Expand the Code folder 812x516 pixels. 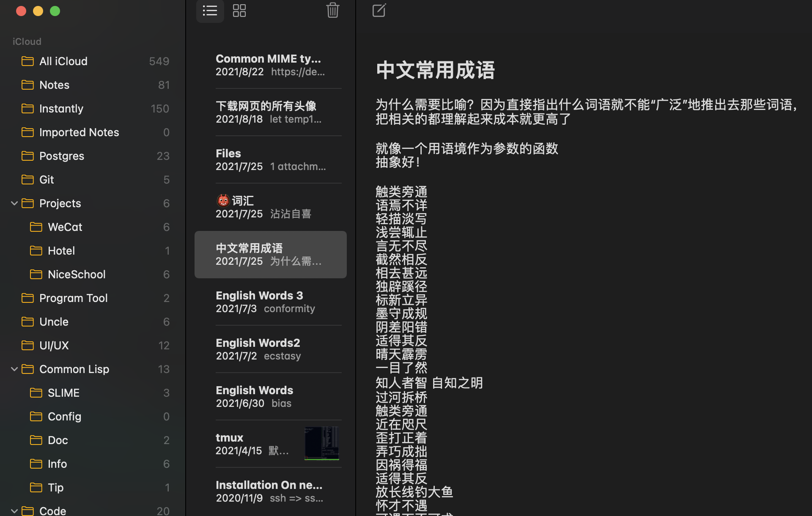[x=14, y=511]
